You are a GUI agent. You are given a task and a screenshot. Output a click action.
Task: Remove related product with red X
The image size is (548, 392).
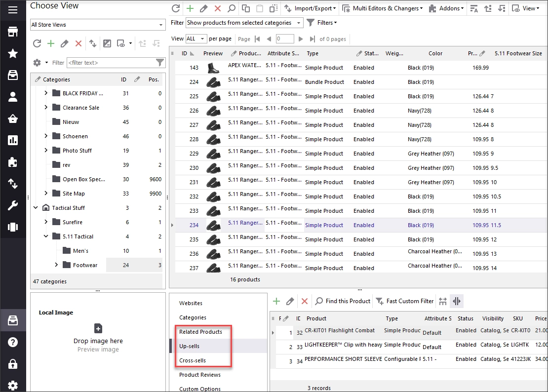pyautogui.click(x=305, y=301)
